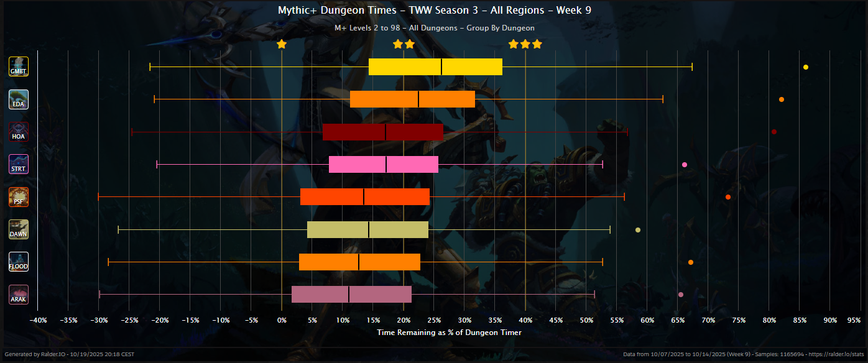Click the three-star marker above the chart
Image resolution: width=868 pixels, height=363 pixels.
[x=525, y=44]
